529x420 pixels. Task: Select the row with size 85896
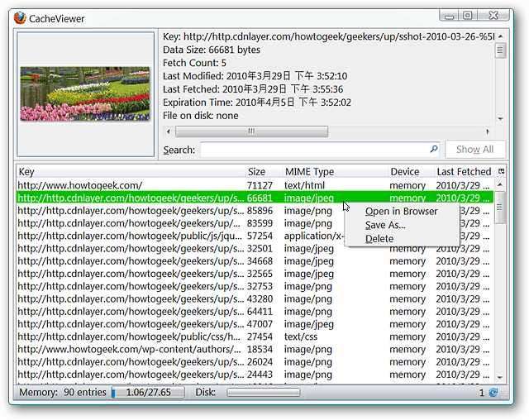click(255, 211)
